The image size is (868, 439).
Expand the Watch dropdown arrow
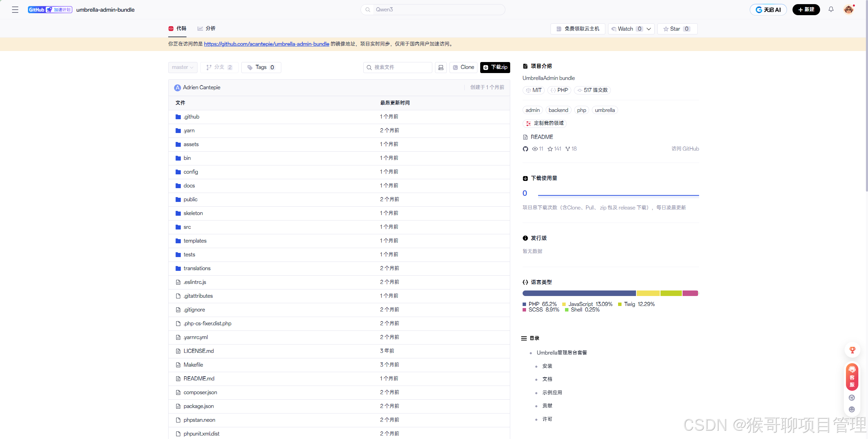(649, 29)
